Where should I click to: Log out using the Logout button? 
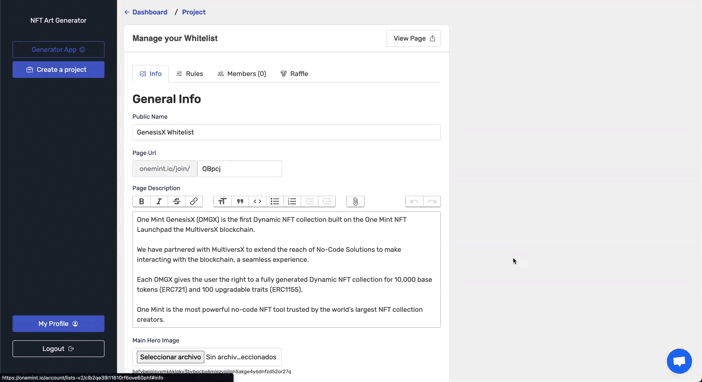click(x=59, y=349)
